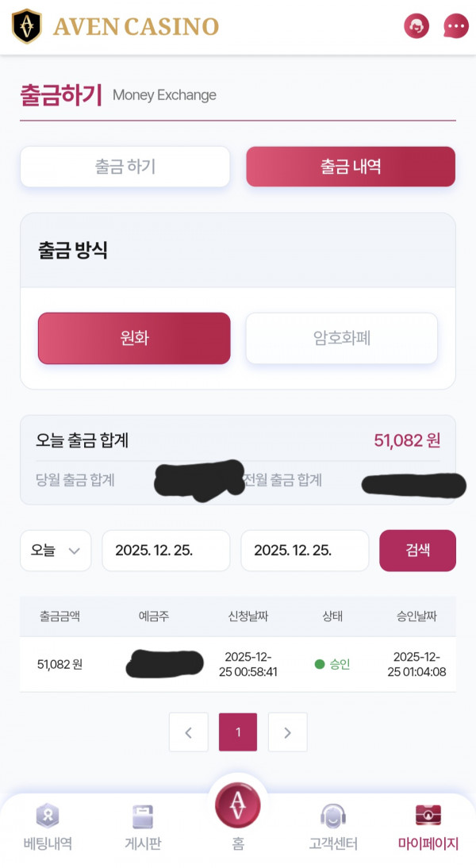Tap the central AV home button
Viewport: 476px width, 868px height.
point(237,805)
